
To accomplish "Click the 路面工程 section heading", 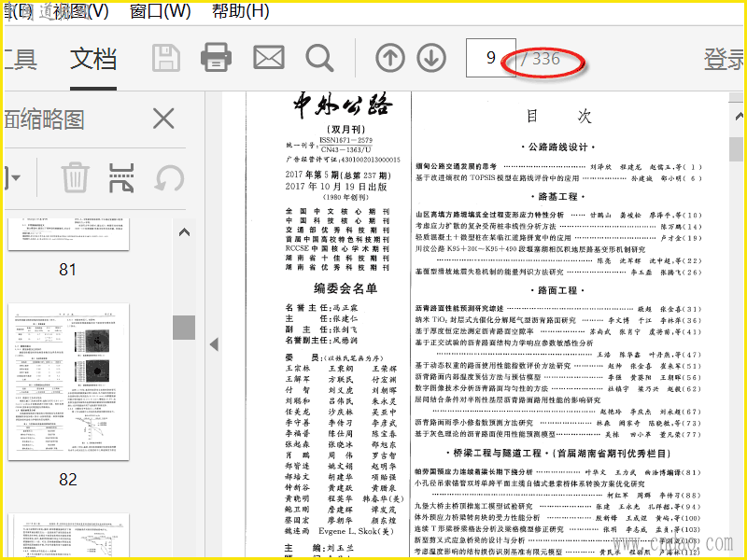I will coord(557,290).
